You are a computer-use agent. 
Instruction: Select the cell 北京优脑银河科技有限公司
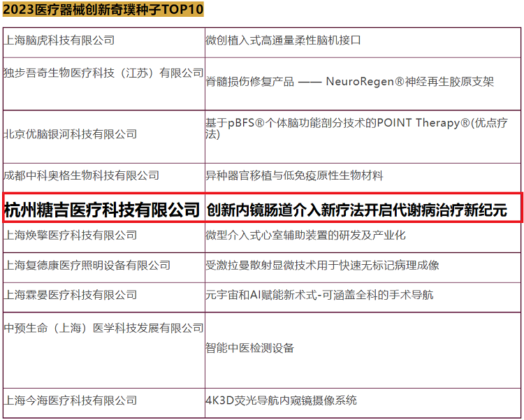pos(104,137)
